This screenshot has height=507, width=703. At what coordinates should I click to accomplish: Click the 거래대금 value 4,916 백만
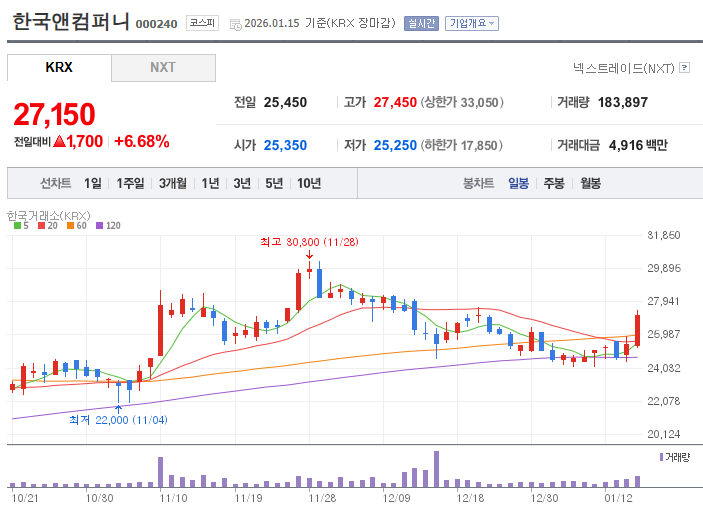638,146
